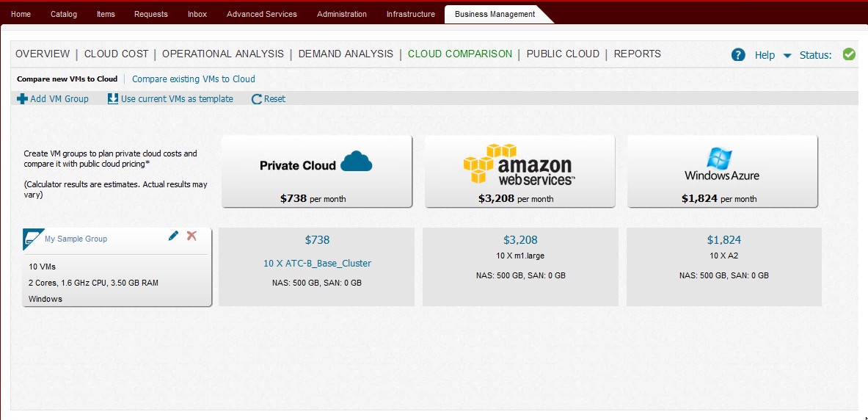Image resolution: width=868 pixels, height=420 pixels.
Task: Click the My Sample Group flag icon
Action: [32, 238]
